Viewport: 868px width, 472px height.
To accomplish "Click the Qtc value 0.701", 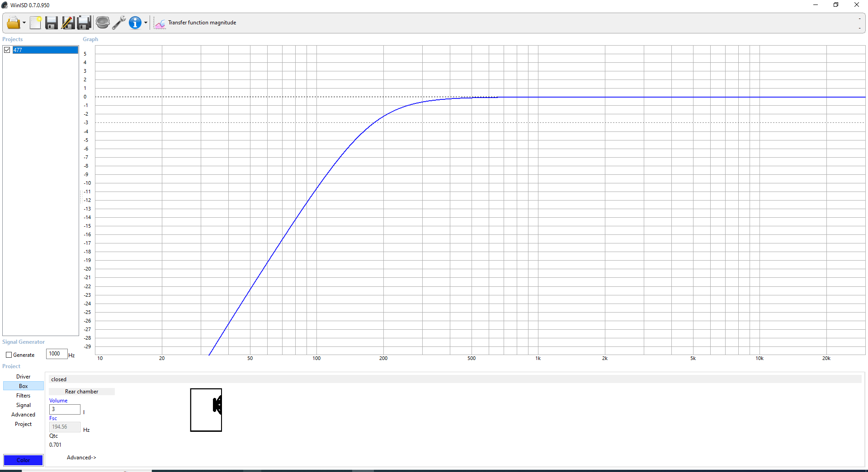I will (x=55, y=445).
